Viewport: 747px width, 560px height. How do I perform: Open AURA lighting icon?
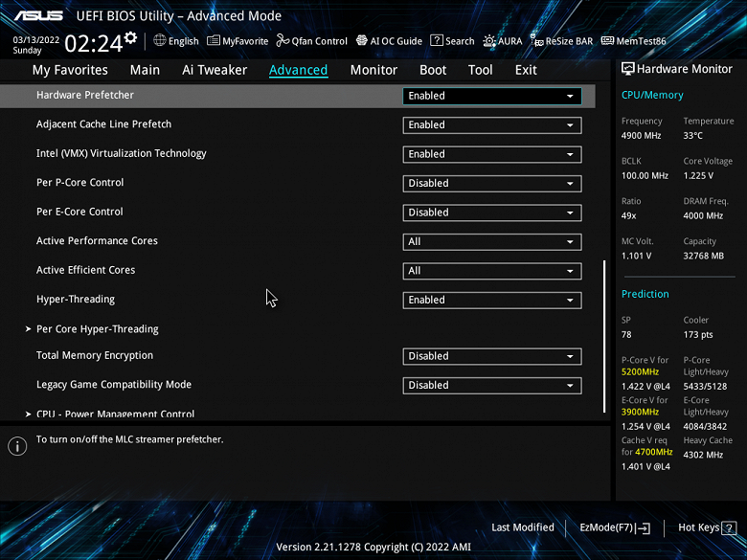pos(489,41)
